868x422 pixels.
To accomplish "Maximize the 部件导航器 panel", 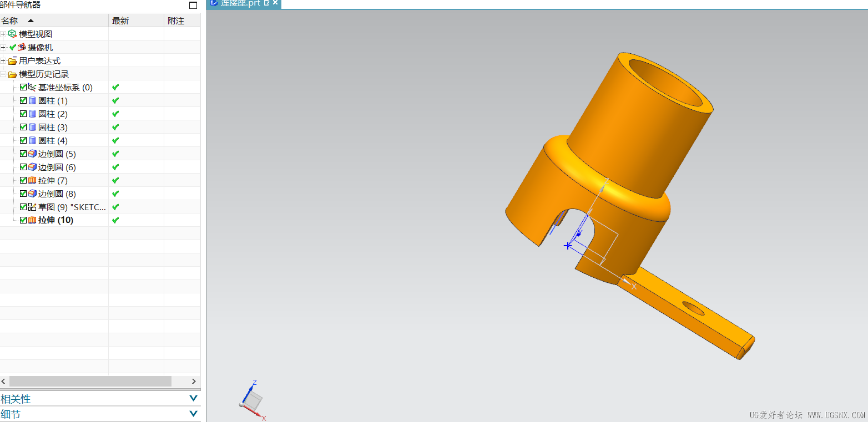I will 193,6.
